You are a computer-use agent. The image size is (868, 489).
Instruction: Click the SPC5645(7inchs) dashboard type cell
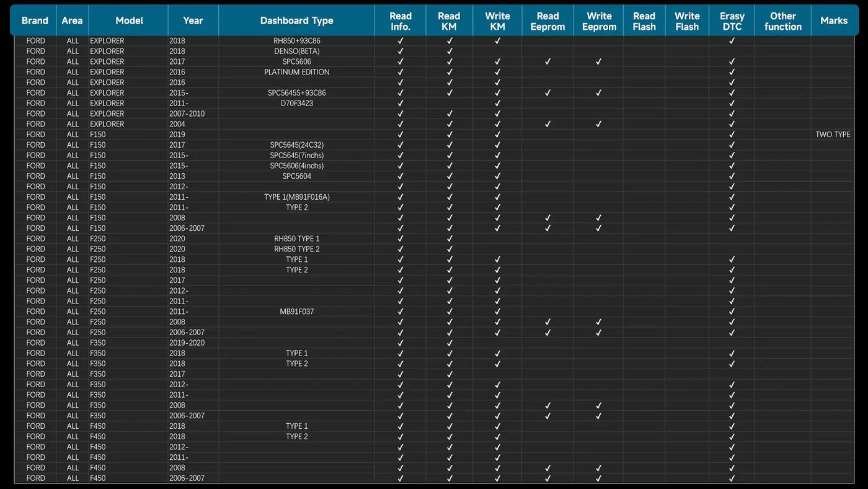point(296,156)
